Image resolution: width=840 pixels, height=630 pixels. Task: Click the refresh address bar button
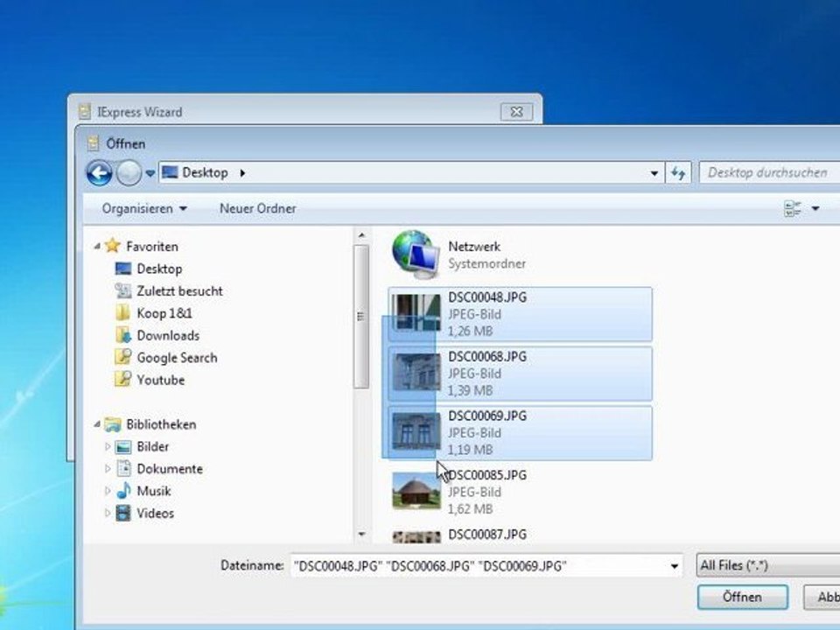click(x=678, y=173)
